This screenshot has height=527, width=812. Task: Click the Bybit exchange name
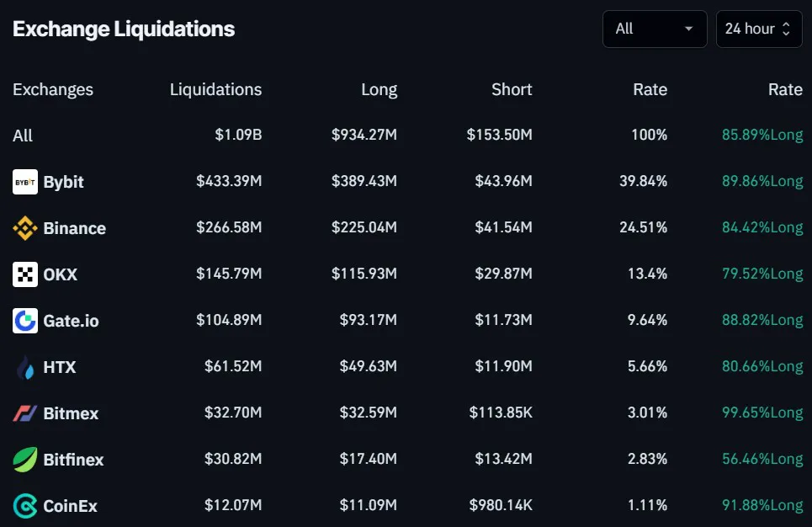(63, 182)
